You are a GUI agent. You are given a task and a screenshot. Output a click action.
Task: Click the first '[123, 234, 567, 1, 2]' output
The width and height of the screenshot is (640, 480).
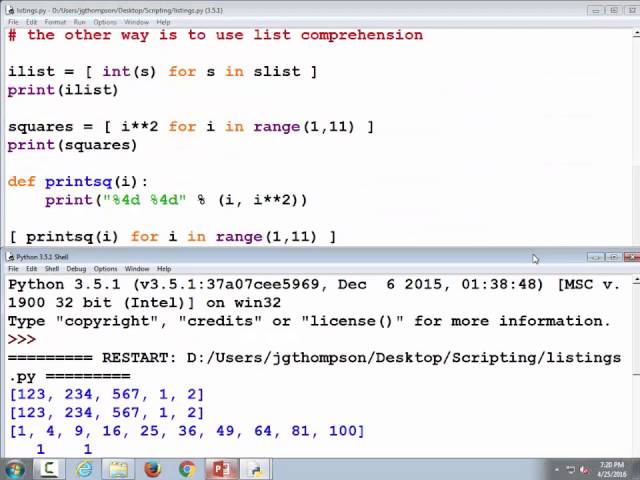106,394
